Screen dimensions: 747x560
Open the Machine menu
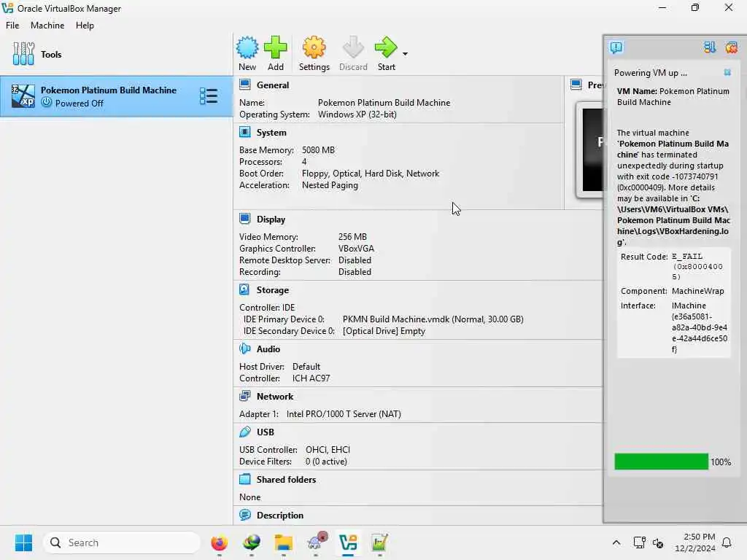47,26
